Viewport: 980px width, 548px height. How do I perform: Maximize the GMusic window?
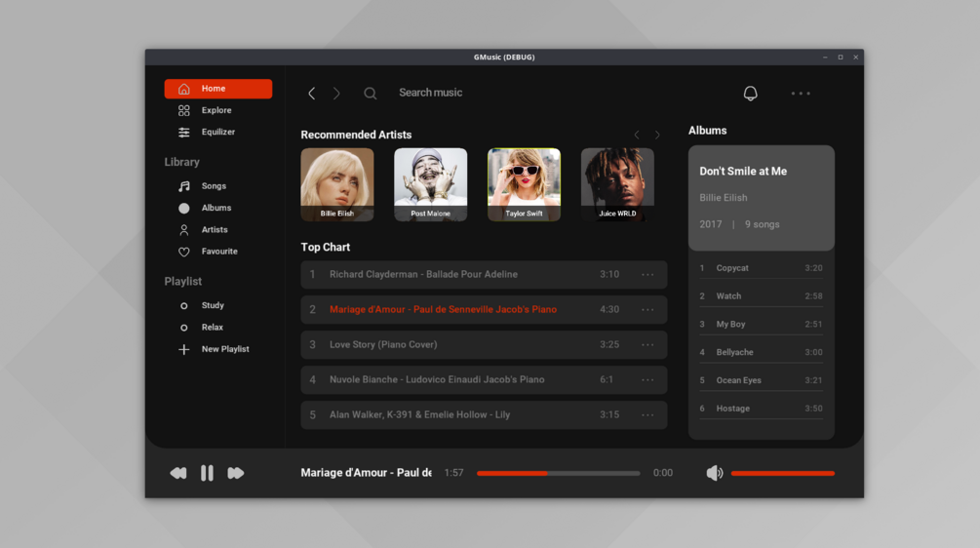841,57
